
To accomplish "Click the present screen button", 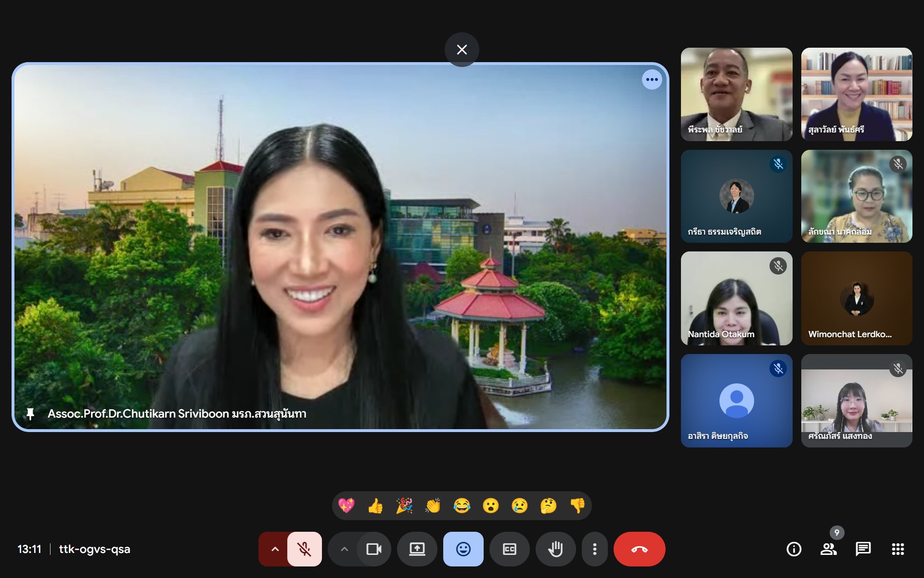I will [417, 549].
